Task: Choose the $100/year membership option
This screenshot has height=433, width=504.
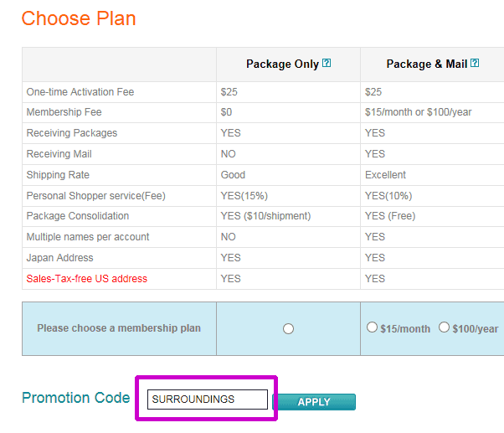Action: point(444,327)
